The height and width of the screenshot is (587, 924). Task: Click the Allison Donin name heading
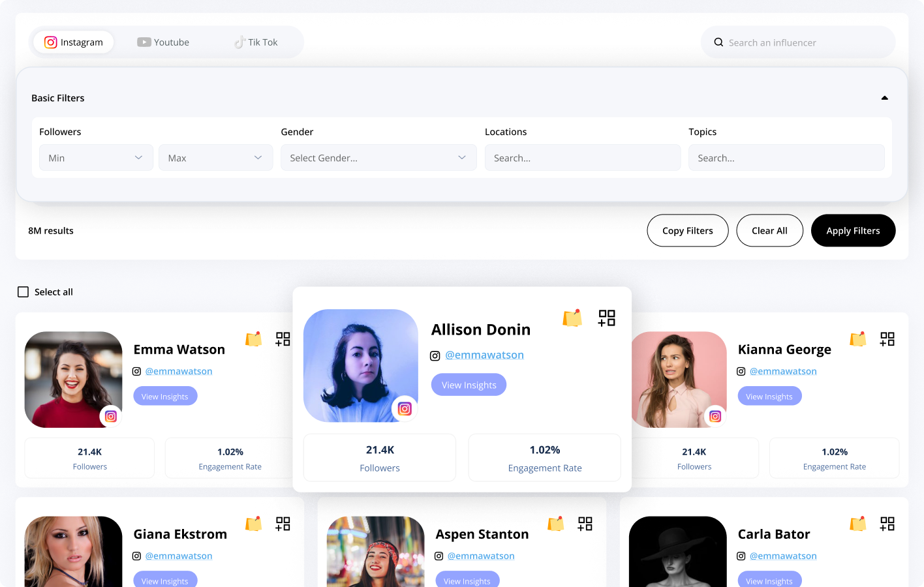tap(481, 329)
